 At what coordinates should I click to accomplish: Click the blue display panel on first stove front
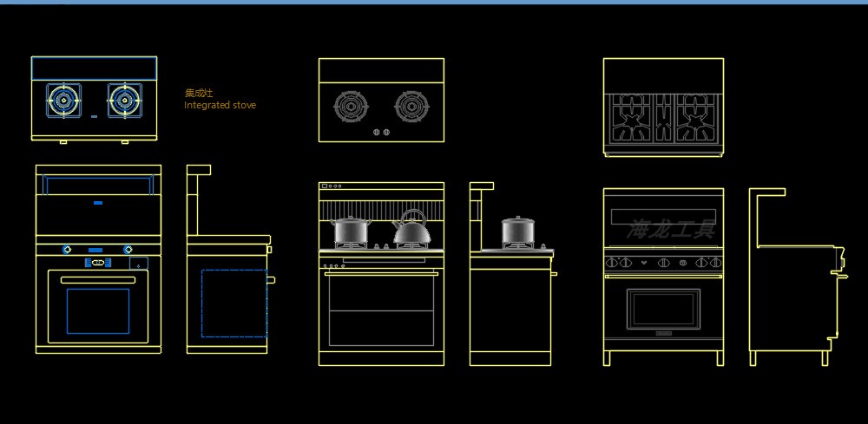97,262
